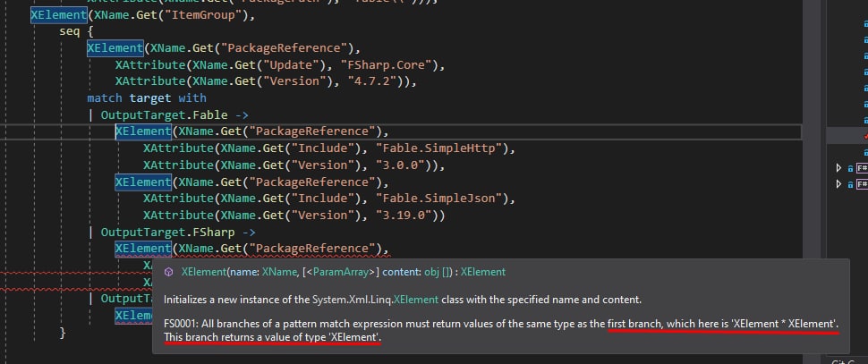Expand the second F# project node

pyautogui.click(x=838, y=184)
